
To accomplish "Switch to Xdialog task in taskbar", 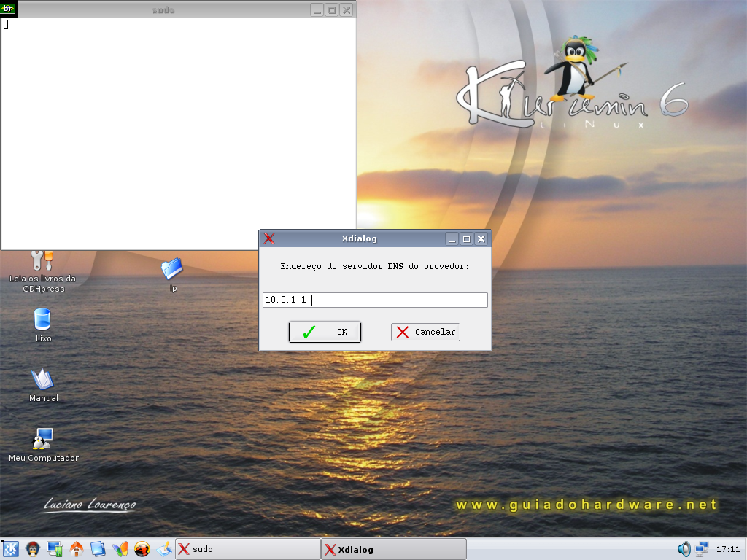I will 394,549.
